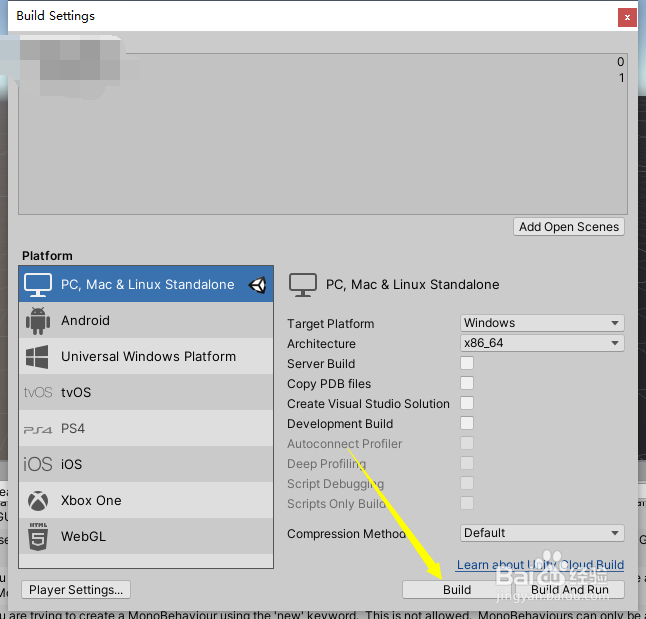Image resolution: width=646 pixels, height=619 pixels.
Task: Click scene index '0' in scenes list
Action: (620, 62)
